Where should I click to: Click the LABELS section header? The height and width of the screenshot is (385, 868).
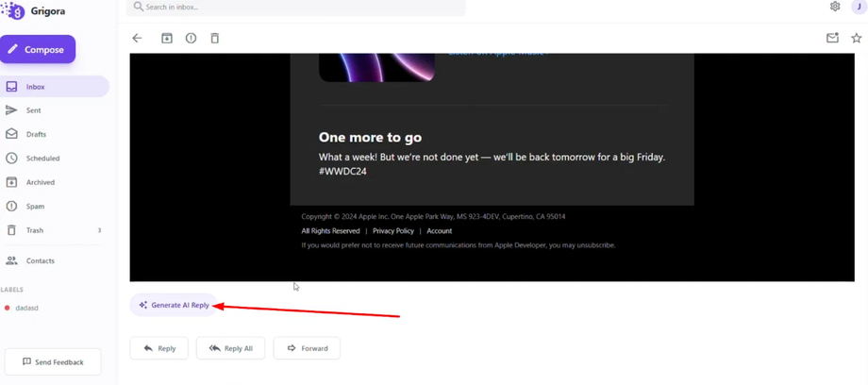(12, 289)
